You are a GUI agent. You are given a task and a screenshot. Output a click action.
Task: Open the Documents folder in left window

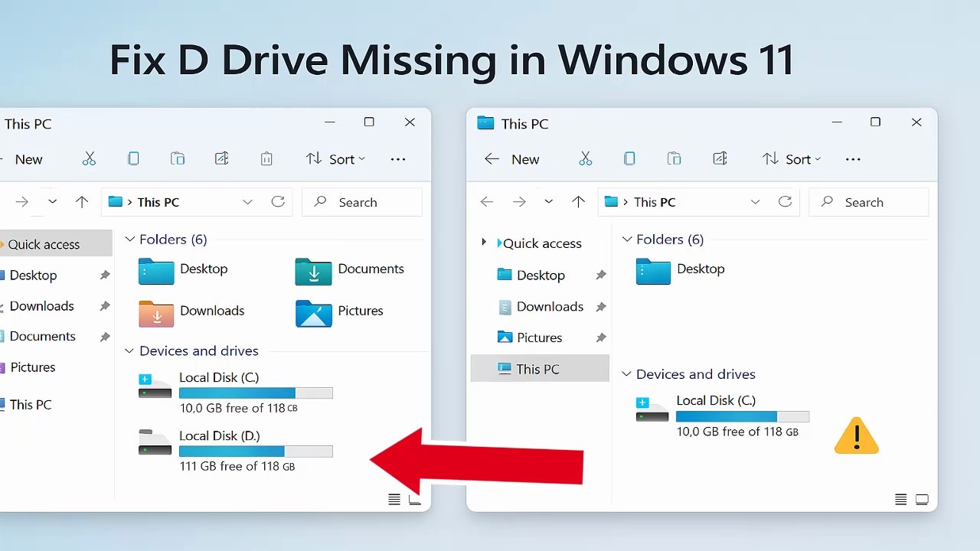[350, 270]
